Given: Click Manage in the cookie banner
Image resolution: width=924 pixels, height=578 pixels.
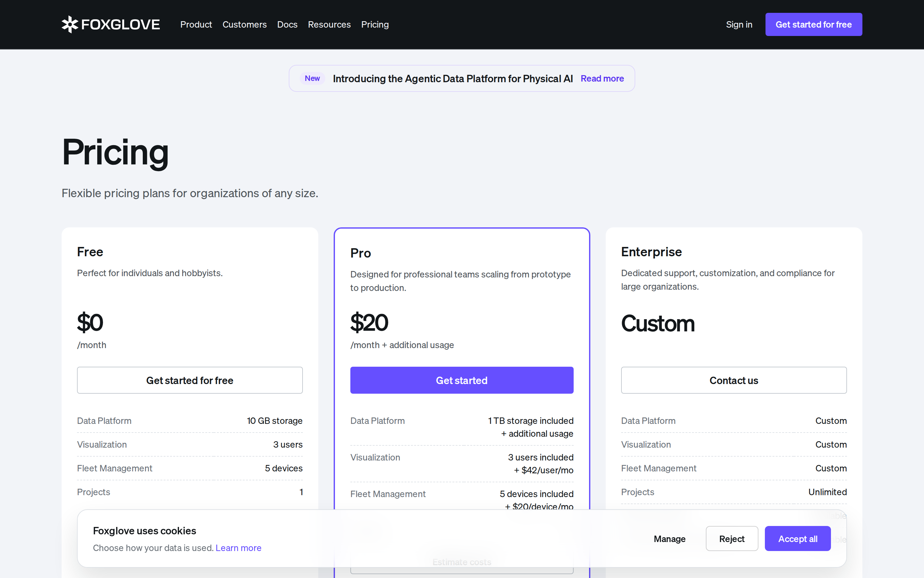Looking at the screenshot, I should (x=669, y=538).
